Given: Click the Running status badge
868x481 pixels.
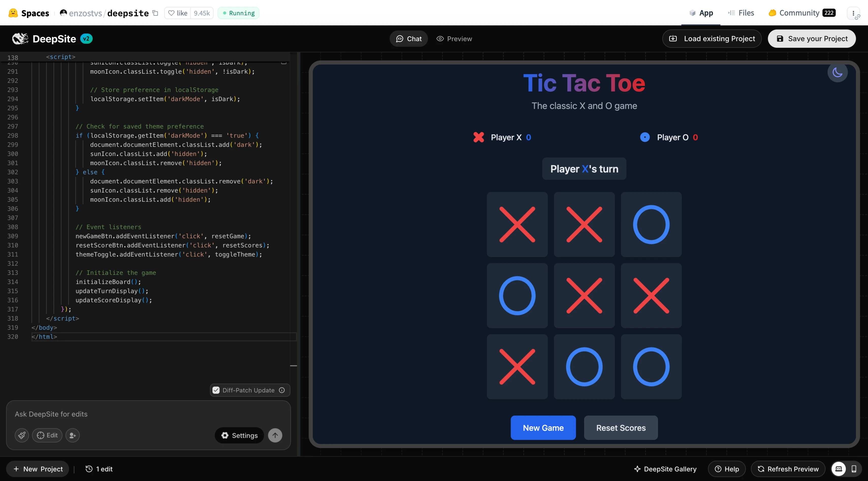Looking at the screenshot, I should pyautogui.click(x=238, y=13).
